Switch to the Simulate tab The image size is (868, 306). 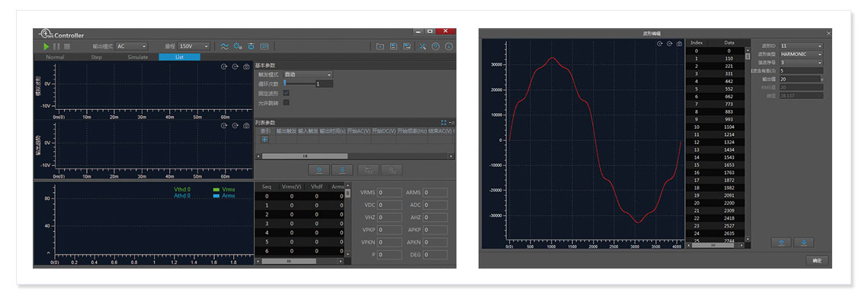pos(138,57)
